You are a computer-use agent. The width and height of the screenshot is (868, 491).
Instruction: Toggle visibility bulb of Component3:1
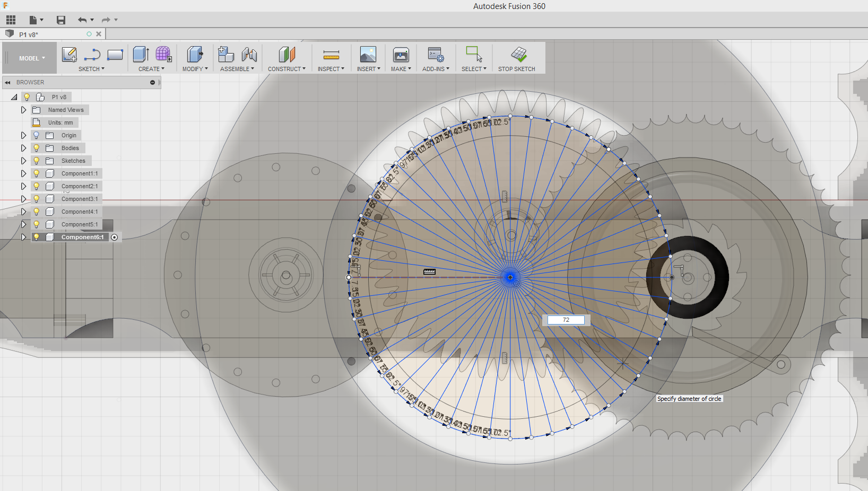36,199
